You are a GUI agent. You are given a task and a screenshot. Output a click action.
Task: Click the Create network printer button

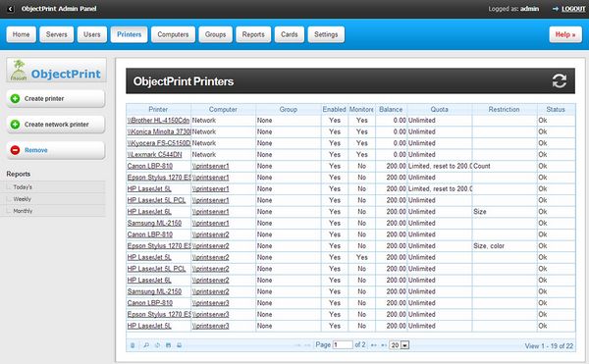[x=56, y=125]
